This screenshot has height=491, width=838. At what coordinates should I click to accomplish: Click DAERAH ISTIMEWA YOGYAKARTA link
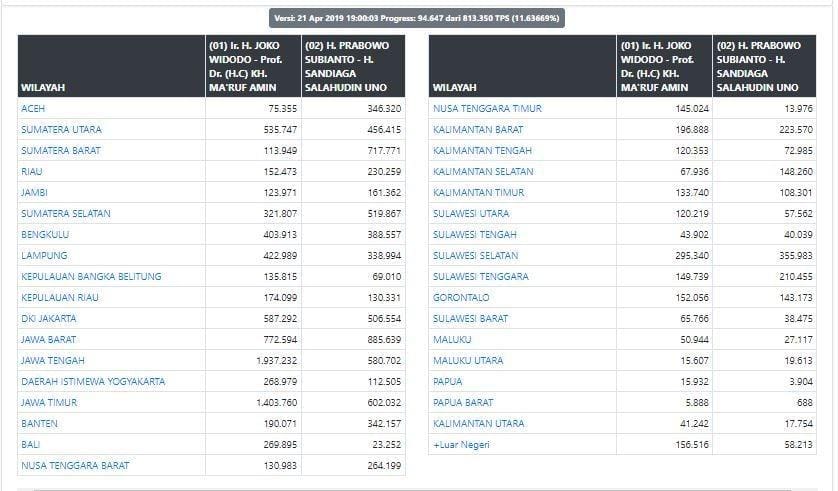tap(93, 381)
